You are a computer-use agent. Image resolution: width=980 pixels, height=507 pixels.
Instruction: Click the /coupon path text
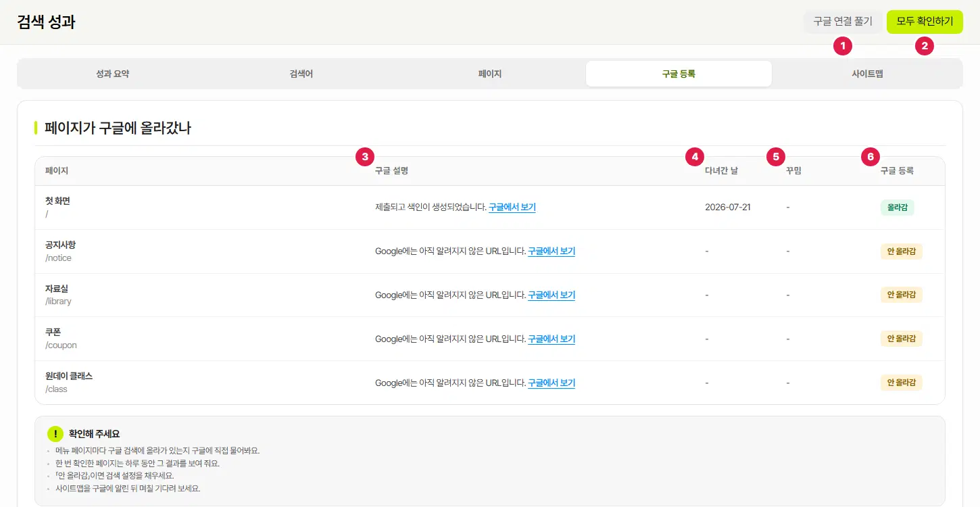pyautogui.click(x=61, y=345)
